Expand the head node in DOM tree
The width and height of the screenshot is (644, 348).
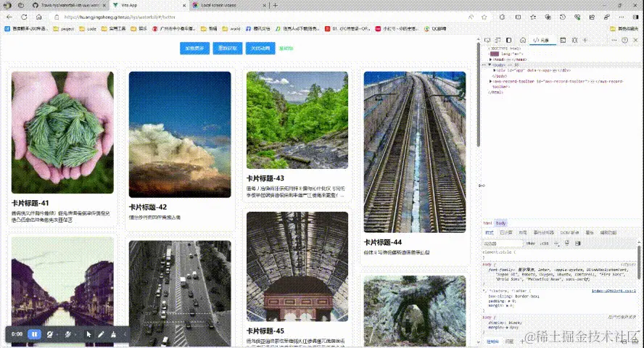(490, 59)
